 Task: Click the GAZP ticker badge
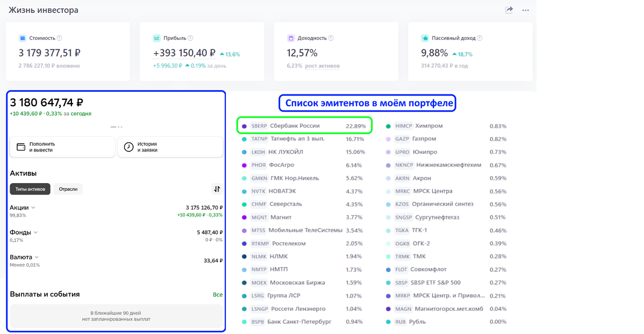tap(402, 139)
